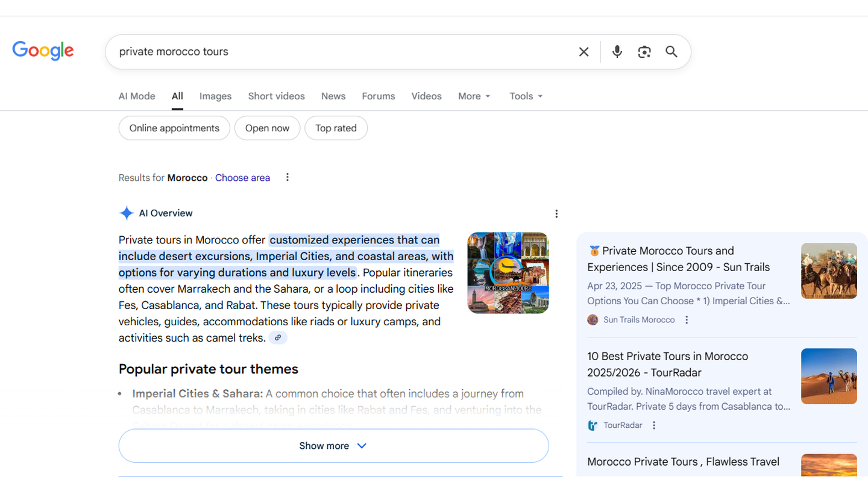Go to the News tab
The height and width of the screenshot is (494, 868).
(333, 96)
